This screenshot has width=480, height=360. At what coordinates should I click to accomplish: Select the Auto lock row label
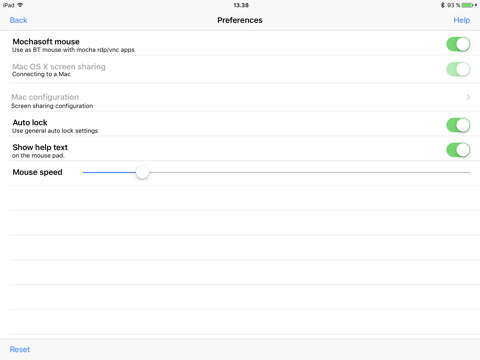coord(30,122)
